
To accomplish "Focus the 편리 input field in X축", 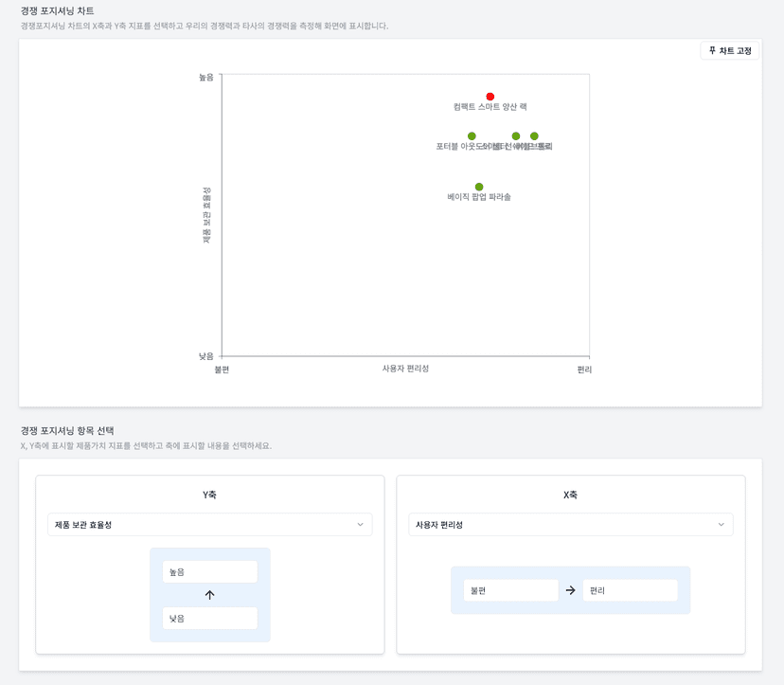I will coord(630,590).
